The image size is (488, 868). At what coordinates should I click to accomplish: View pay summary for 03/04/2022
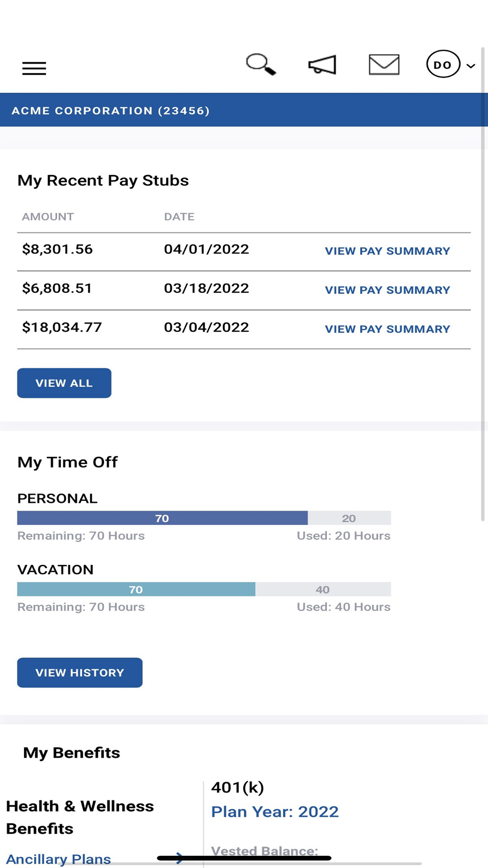click(x=387, y=329)
